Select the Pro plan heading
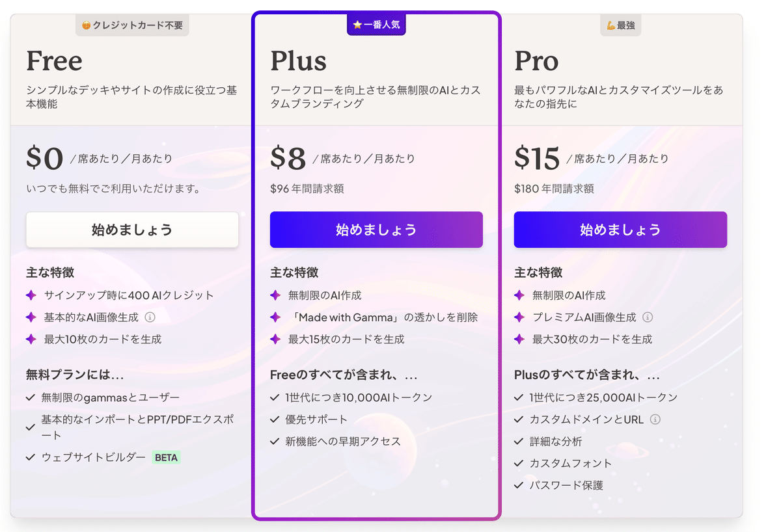This screenshot has width=781, height=532. tap(536, 61)
